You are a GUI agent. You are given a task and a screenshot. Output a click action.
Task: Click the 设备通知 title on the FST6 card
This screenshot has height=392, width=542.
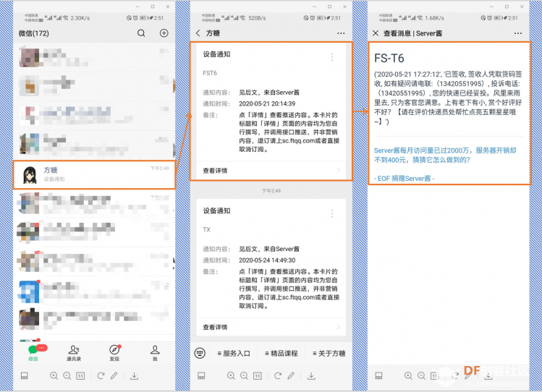tap(216, 54)
